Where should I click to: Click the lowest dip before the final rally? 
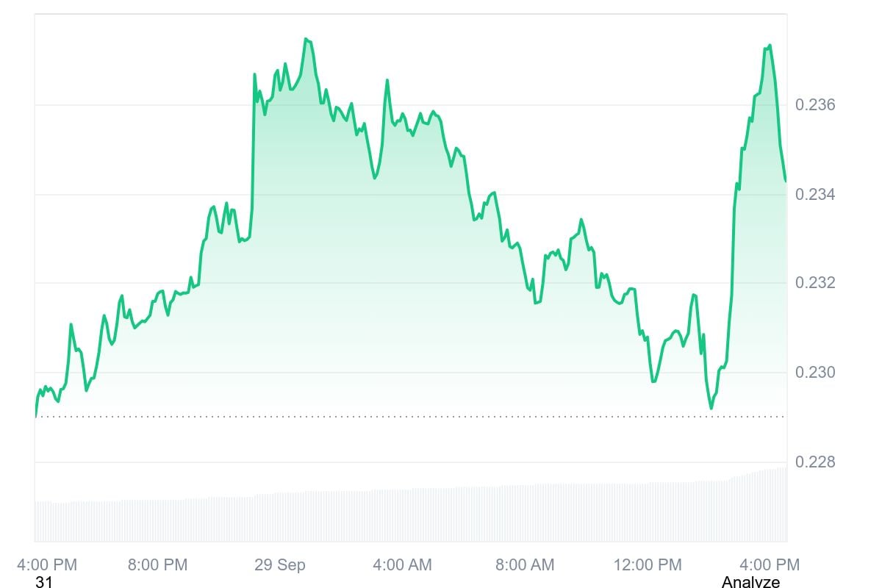(x=711, y=408)
